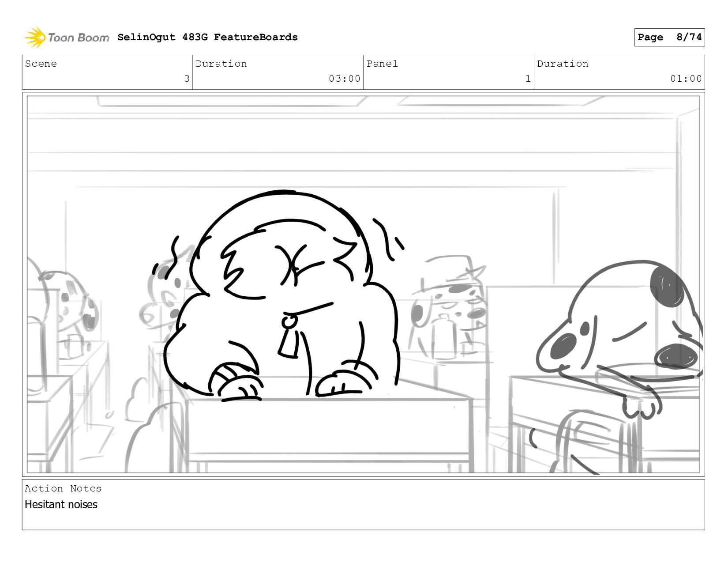
Task: Click the panel duration value '01:00'
Action: [x=686, y=79]
